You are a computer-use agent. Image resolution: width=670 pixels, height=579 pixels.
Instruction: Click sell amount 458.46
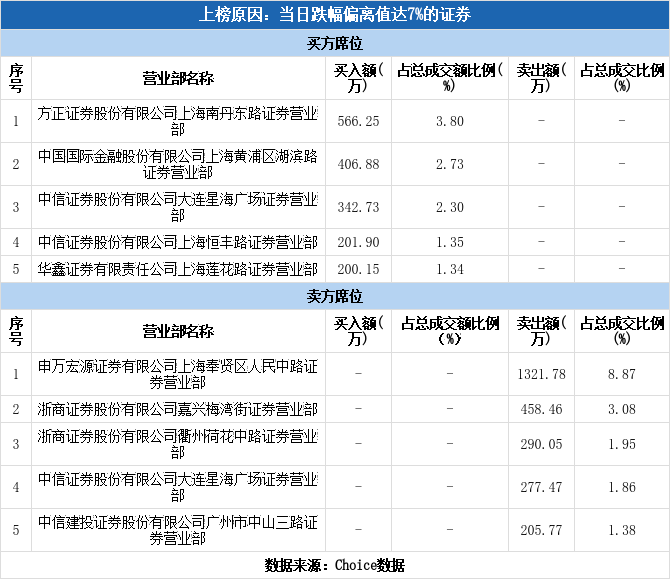point(541,409)
